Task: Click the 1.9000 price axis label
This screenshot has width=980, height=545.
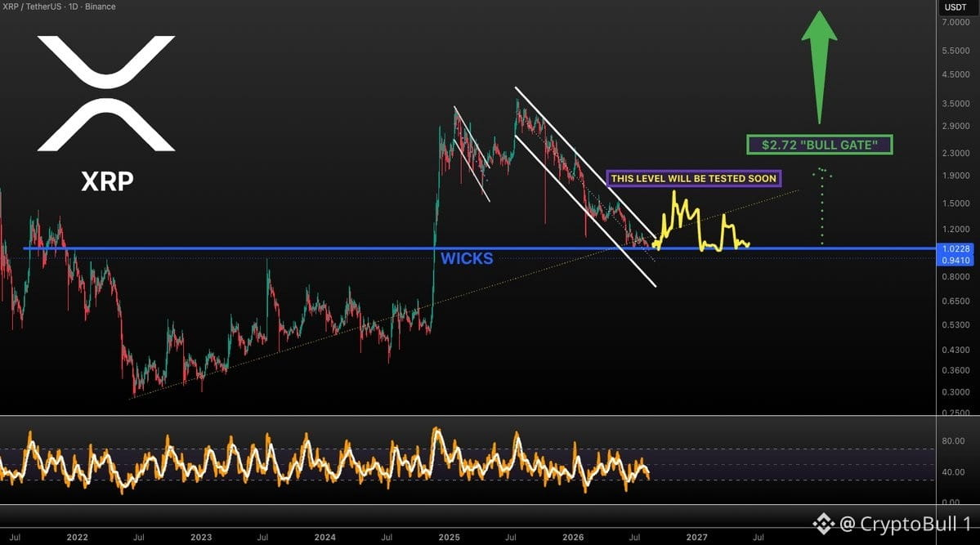Action: (x=955, y=176)
